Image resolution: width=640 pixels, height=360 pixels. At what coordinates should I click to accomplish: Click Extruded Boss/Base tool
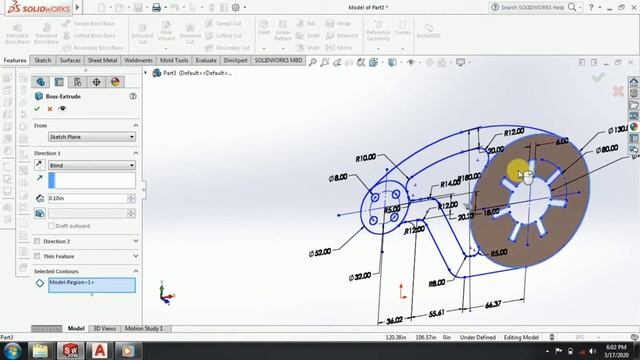[17, 33]
